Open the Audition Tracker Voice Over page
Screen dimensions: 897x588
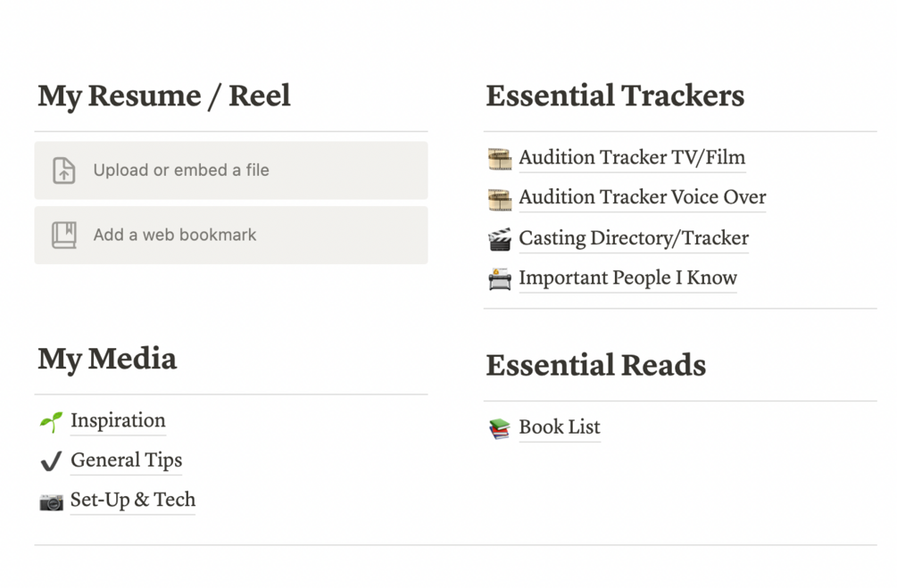click(x=643, y=197)
